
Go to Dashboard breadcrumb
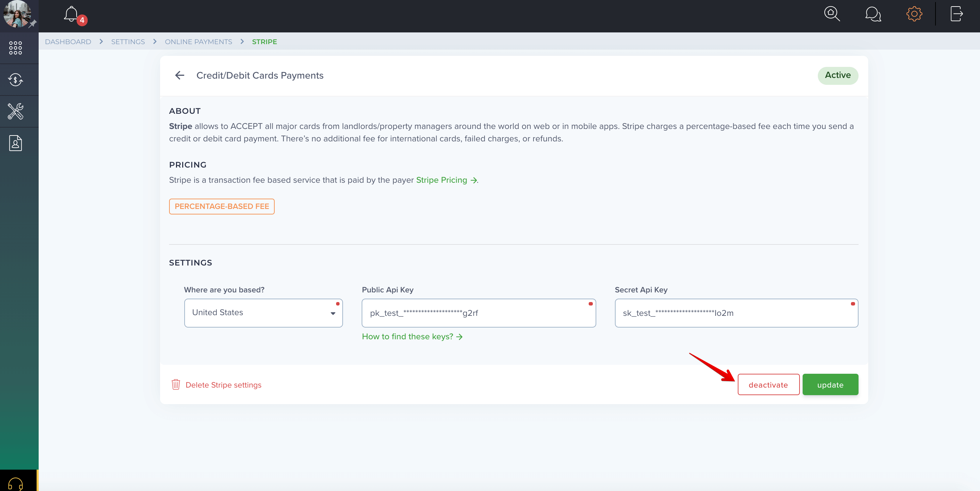tap(68, 42)
